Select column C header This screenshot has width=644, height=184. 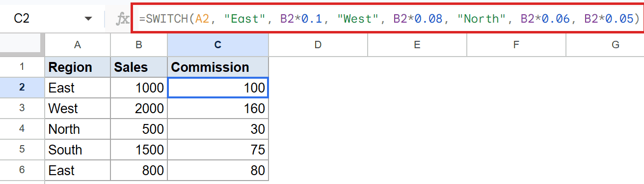218,45
